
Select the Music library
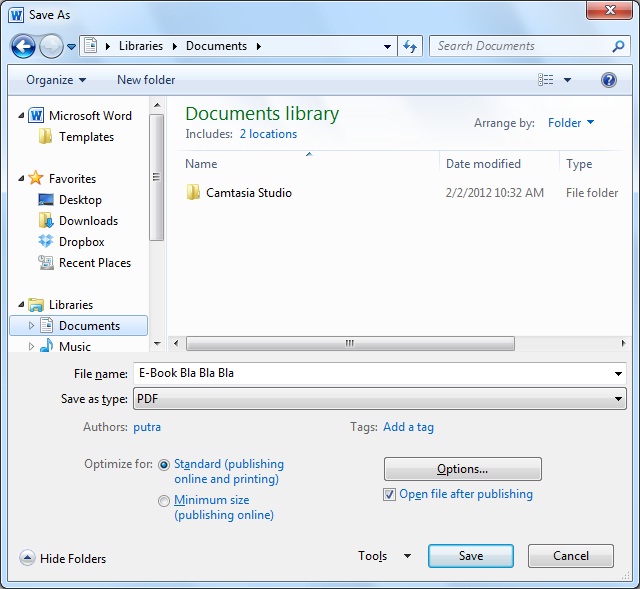point(75,347)
